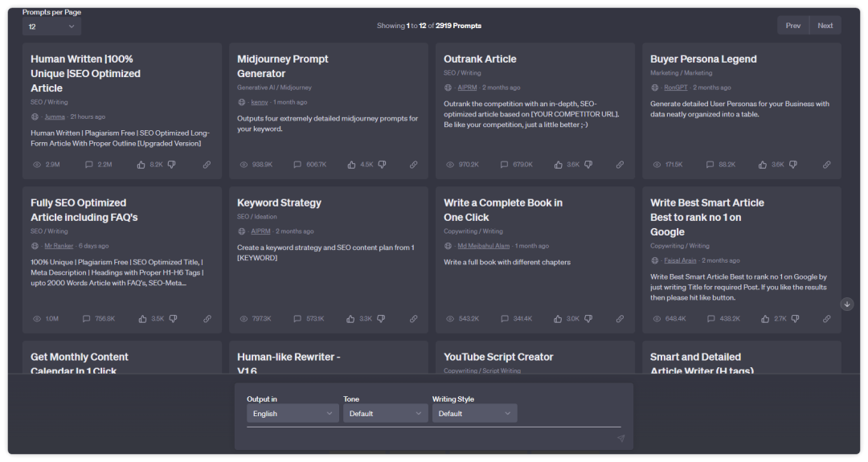Click the Prev pagination button

[792, 26]
